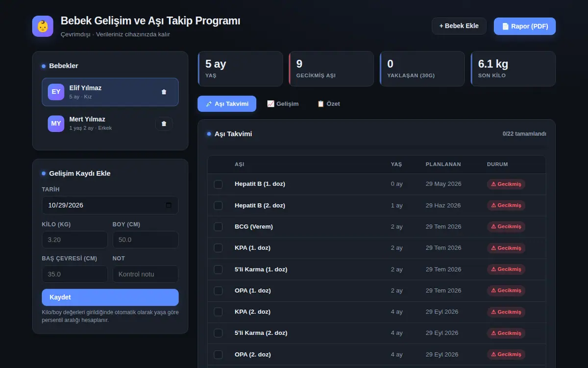Tick the KPA (1. doz) checkbox
Image resolution: width=588 pixels, height=368 pixels.
click(218, 248)
